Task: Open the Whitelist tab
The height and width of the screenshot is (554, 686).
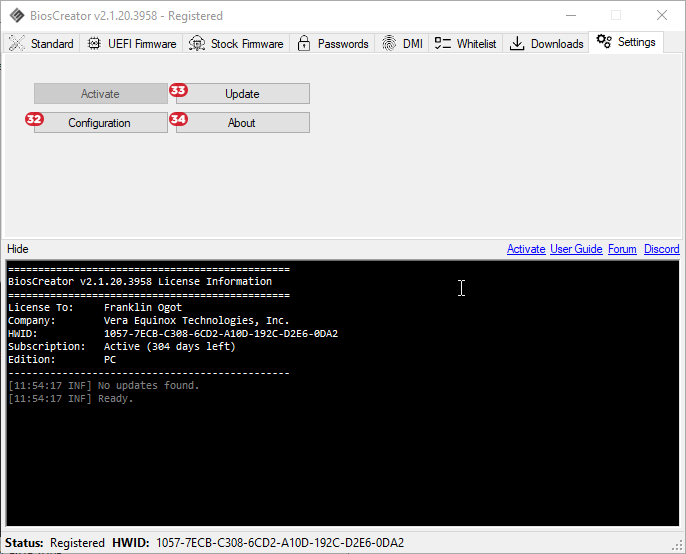Action: pyautogui.click(x=466, y=43)
